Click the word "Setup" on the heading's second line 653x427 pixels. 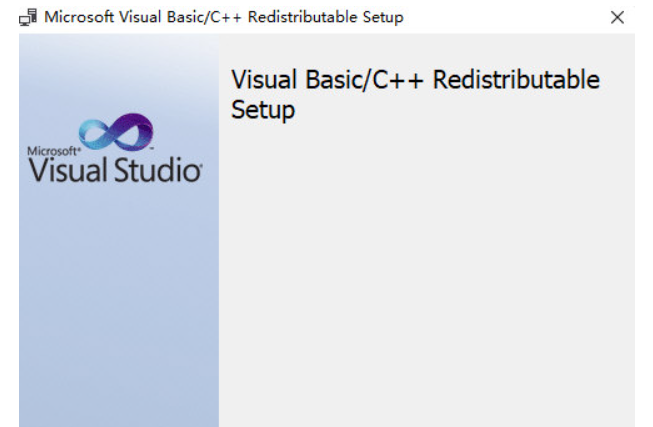tap(263, 109)
